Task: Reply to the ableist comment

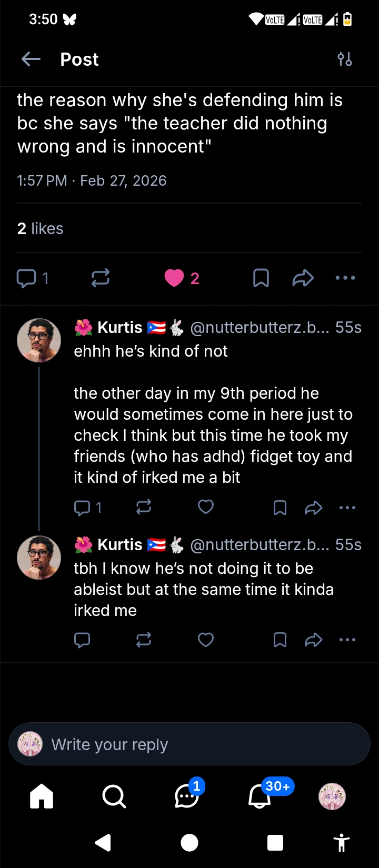Action: tap(82, 640)
